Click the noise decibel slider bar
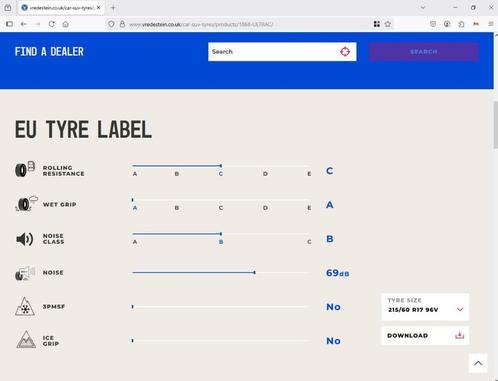The image size is (498, 381). pos(221,273)
